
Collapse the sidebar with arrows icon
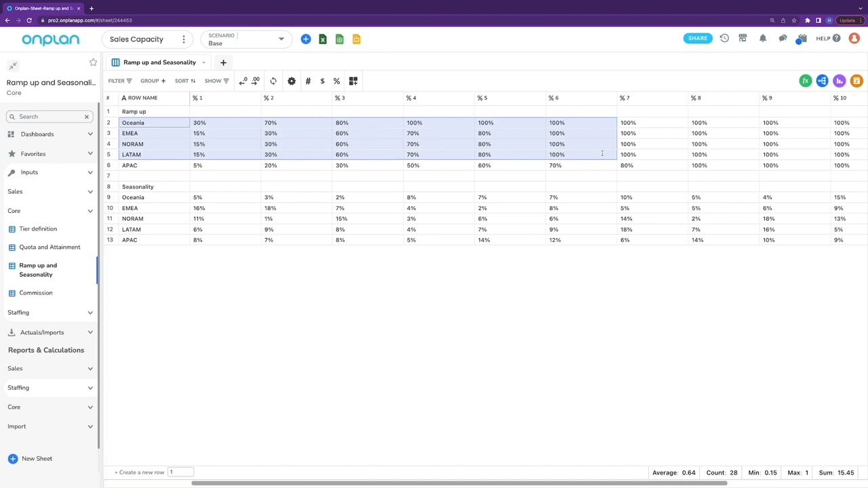pos(13,66)
